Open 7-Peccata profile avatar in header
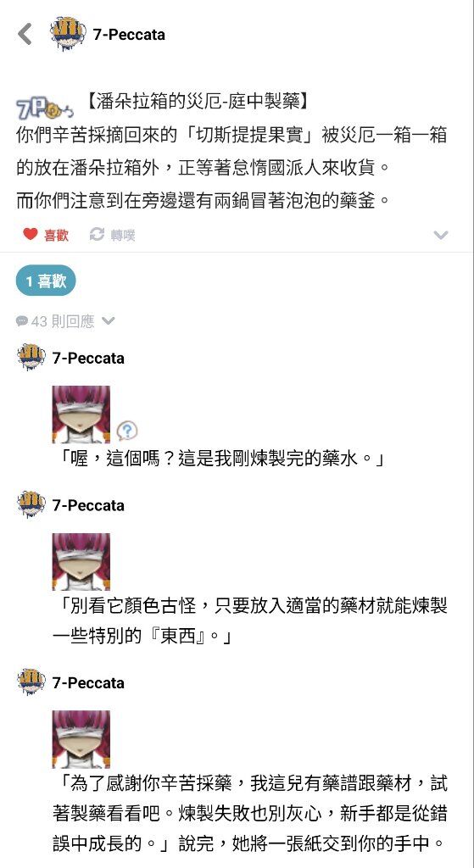The height and width of the screenshot is (868, 474). pos(68,33)
